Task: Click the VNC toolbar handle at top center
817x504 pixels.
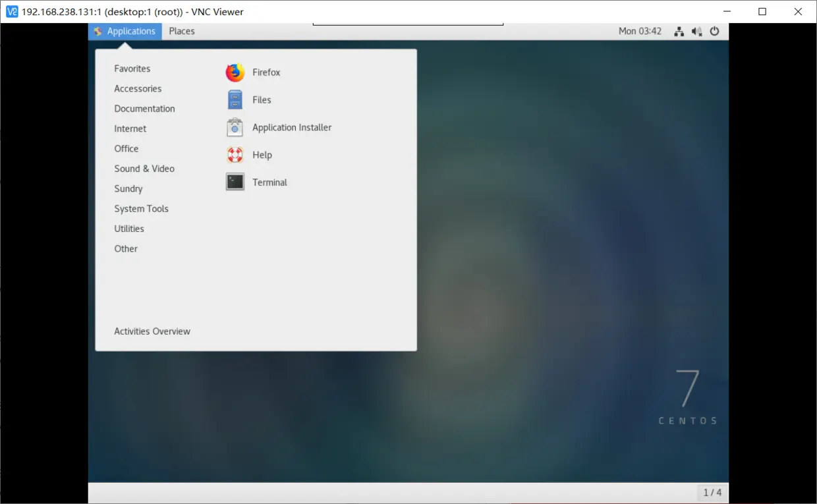Action: pyautogui.click(x=408, y=24)
